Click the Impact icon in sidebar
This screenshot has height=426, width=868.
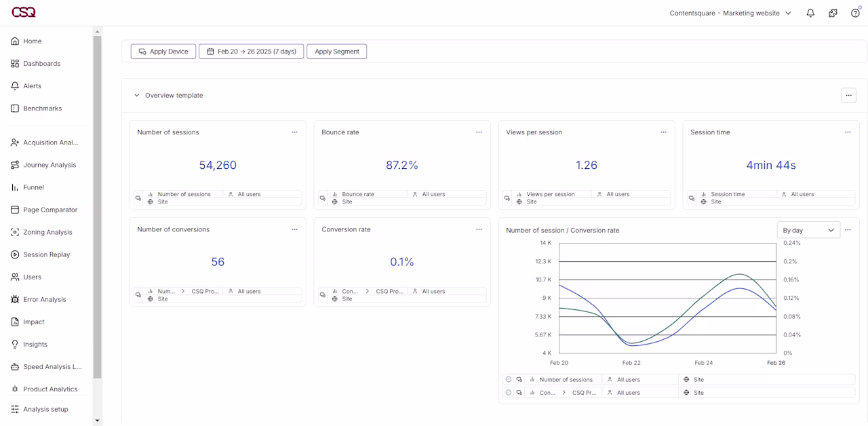tap(15, 322)
